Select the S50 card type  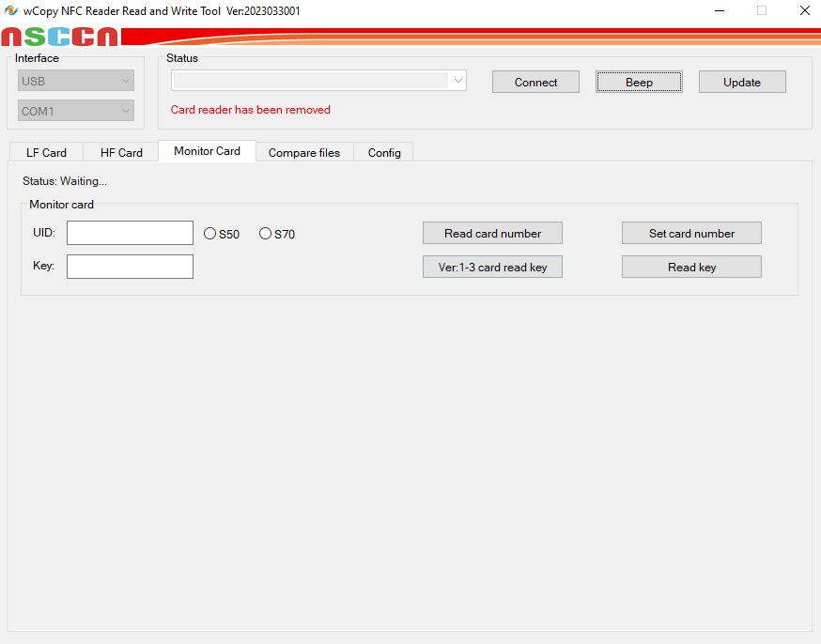pyautogui.click(x=209, y=234)
